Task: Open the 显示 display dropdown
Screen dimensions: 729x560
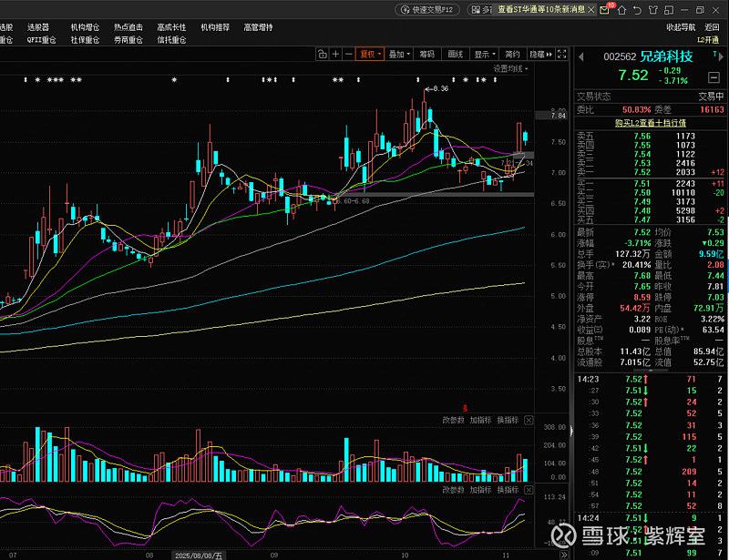Action: 485,55
